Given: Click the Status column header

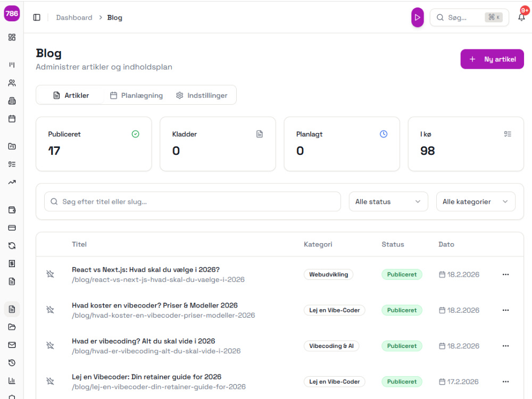Looking at the screenshot, I should coord(393,244).
